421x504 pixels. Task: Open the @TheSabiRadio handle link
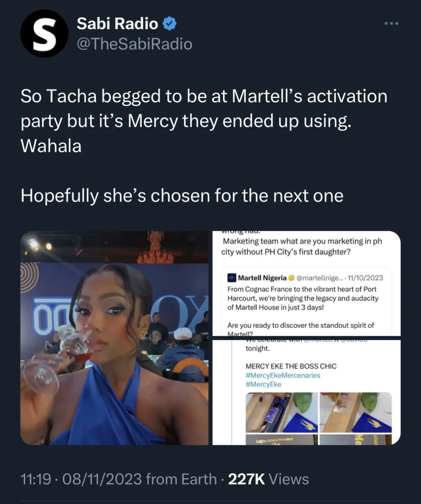click(134, 44)
